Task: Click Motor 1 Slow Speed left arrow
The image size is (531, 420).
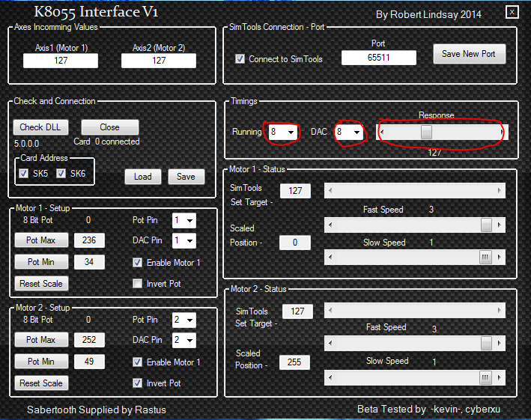Action: pyautogui.click(x=330, y=258)
